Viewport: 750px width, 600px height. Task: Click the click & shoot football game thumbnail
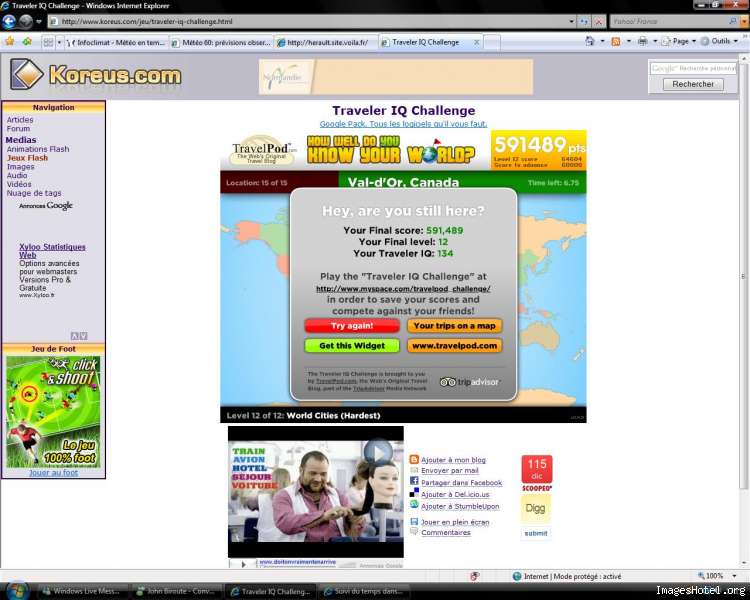(53, 412)
